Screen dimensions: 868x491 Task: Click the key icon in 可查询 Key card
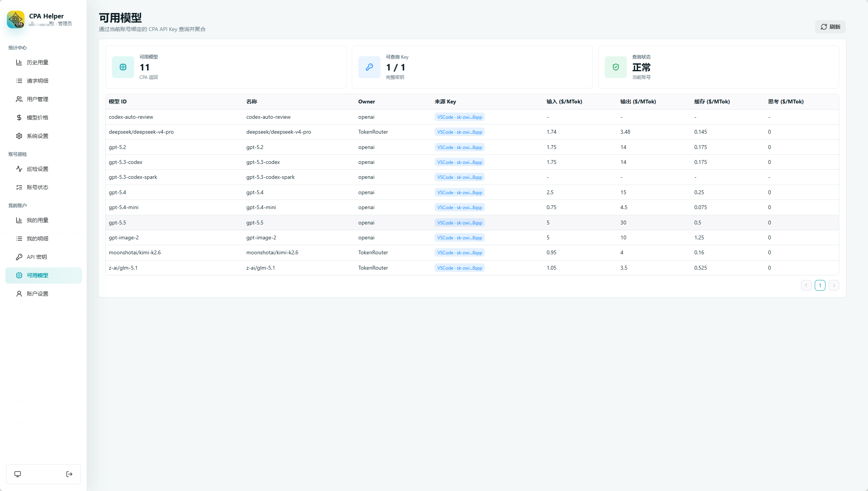coord(369,67)
